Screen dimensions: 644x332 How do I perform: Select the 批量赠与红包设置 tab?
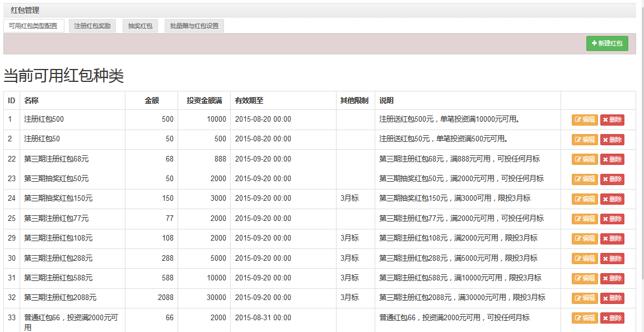pyautogui.click(x=194, y=26)
